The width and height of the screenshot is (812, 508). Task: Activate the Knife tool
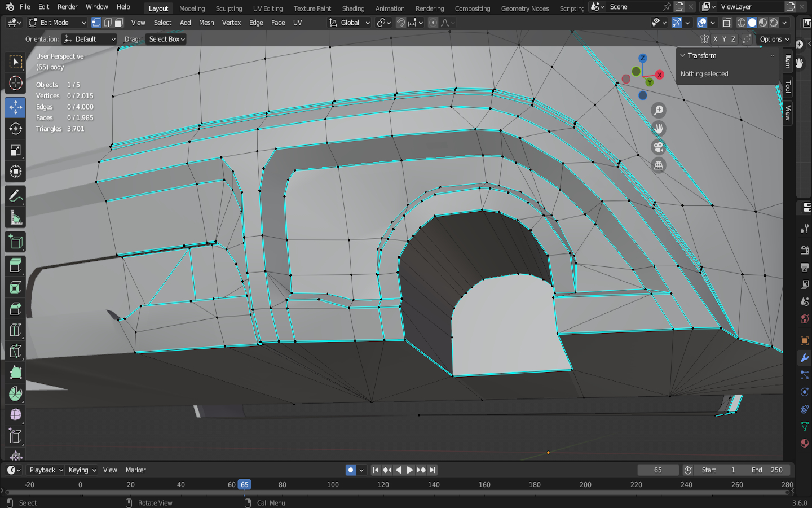[16, 351]
